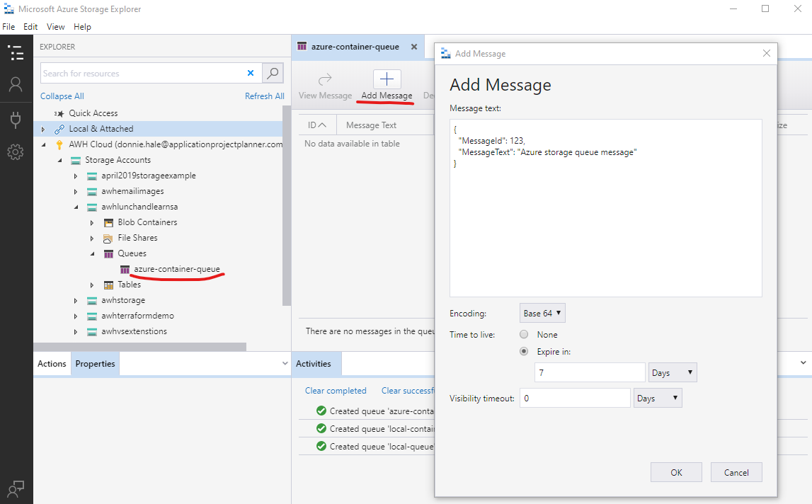Click the Explorer tree vertical scrollbar

(x=287, y=206)
